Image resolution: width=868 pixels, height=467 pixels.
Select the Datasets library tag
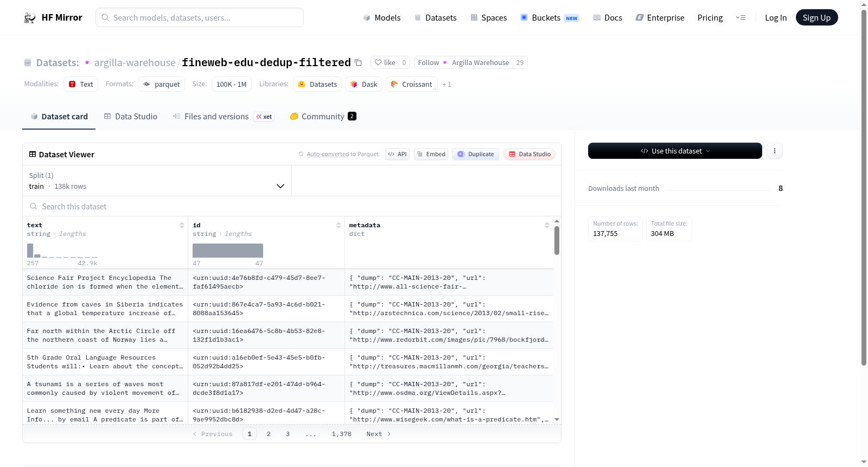(x=317, y=84)
